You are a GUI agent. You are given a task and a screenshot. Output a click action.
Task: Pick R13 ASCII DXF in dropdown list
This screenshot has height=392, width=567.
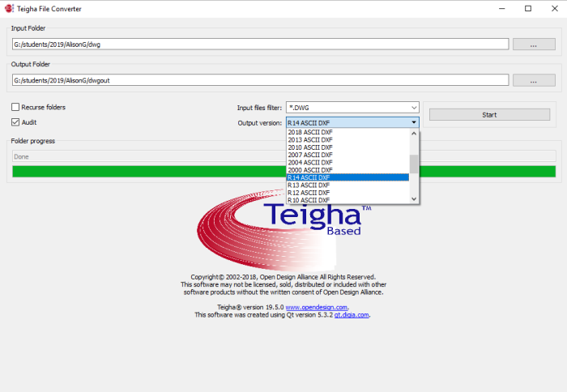click(x=347, y=185)
